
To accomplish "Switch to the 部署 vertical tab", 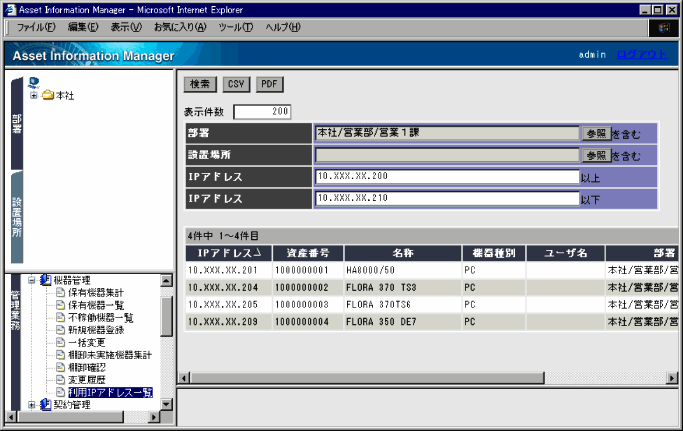I will point(17,124).
